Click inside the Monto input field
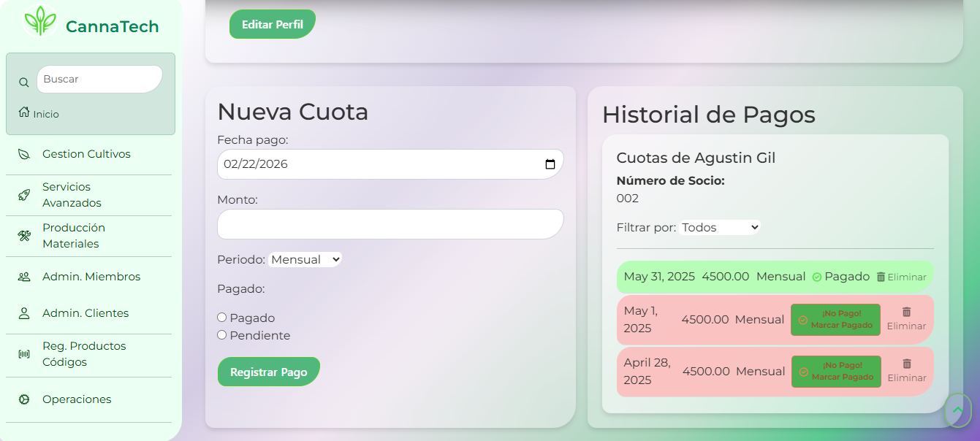This screenshot has width=980, height=441. pyautogui.click(x=390, y=224)
